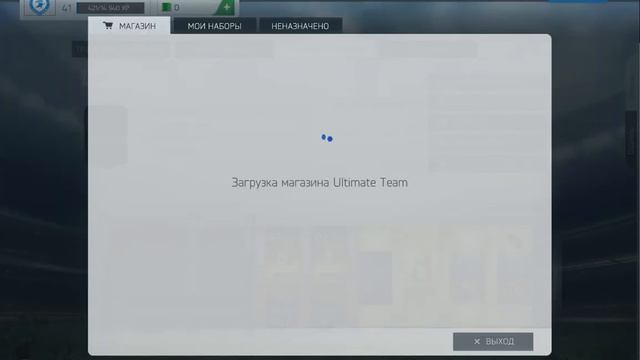Click the club crest badge icon

pyautogui.click(x=40, y=7)
